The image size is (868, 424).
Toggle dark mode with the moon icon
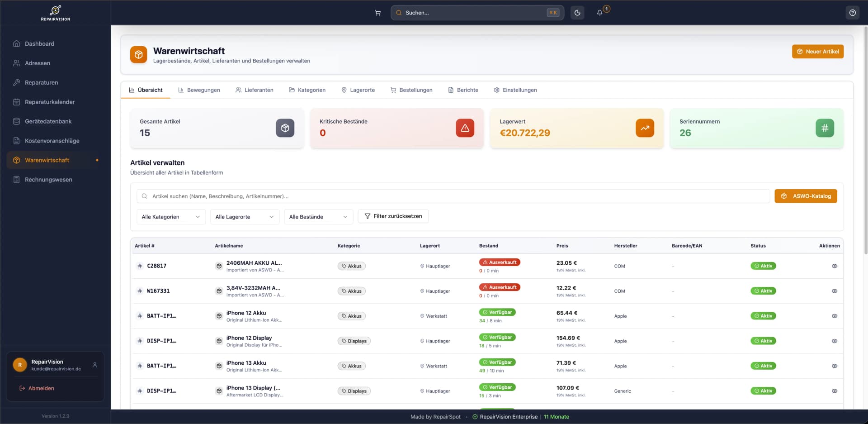(x=577, y=13)
